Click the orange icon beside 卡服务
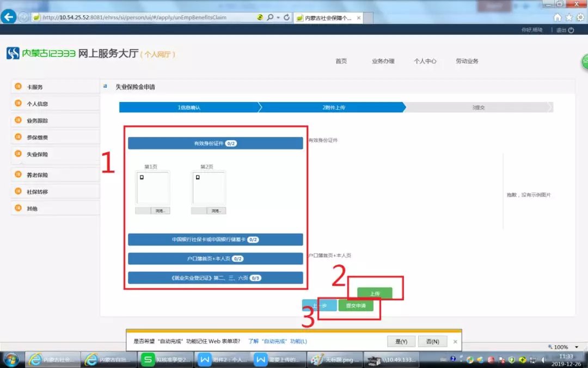Screen dimensions: 588x368 click(x=18, y=86)
